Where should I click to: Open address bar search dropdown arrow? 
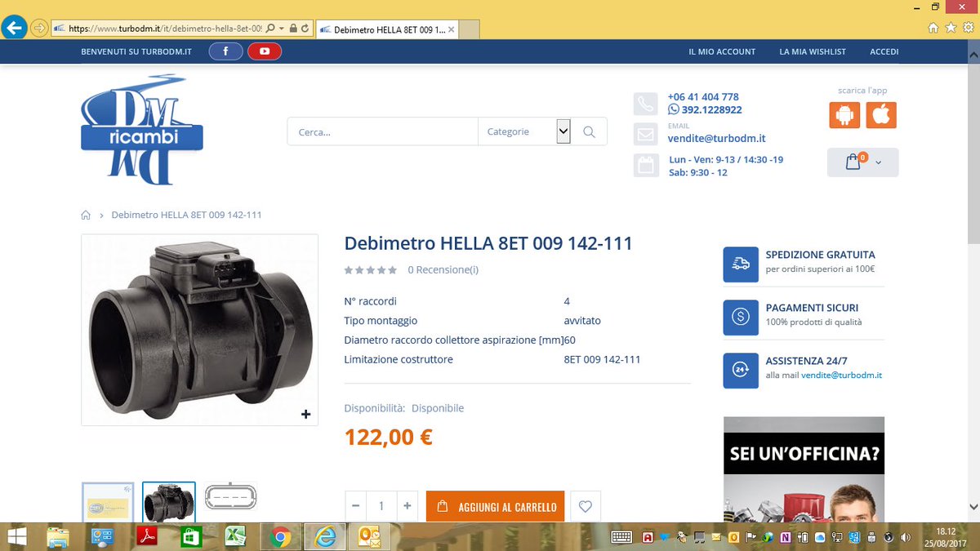tap(281, 28)
